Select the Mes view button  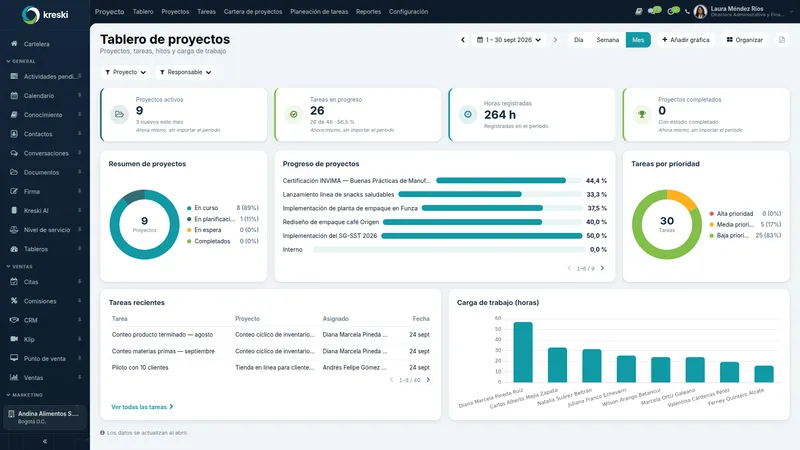pyautogui.click(x=638, y=40)
